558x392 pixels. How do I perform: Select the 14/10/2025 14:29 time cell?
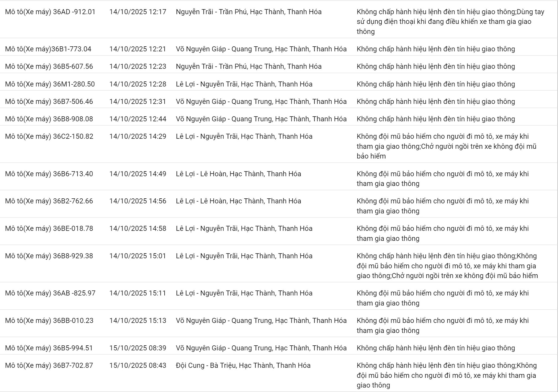pyautogui.click(x=138, y=136)
